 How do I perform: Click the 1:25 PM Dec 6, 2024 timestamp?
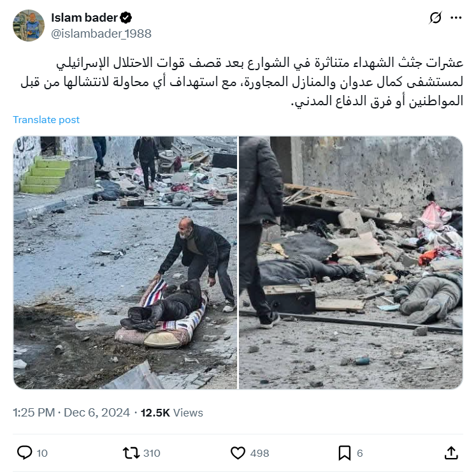point(71,413)
